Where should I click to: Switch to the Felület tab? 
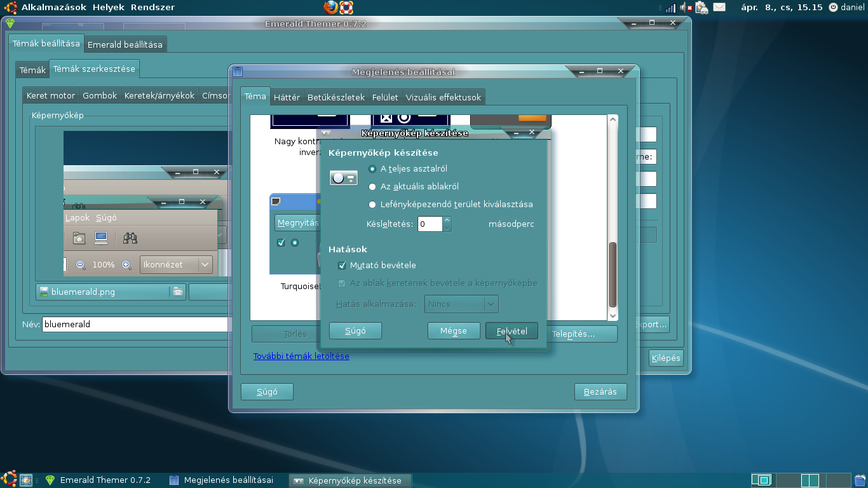(x=385, y=97)
